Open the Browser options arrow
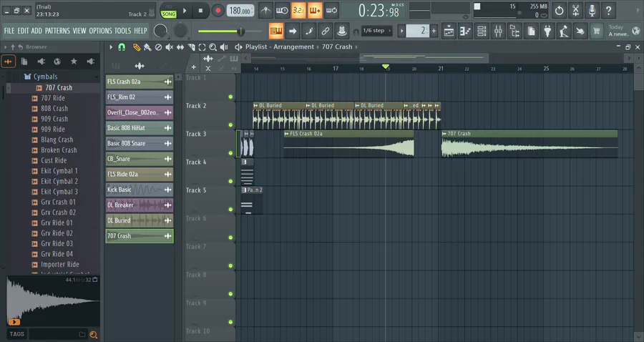 5,47
